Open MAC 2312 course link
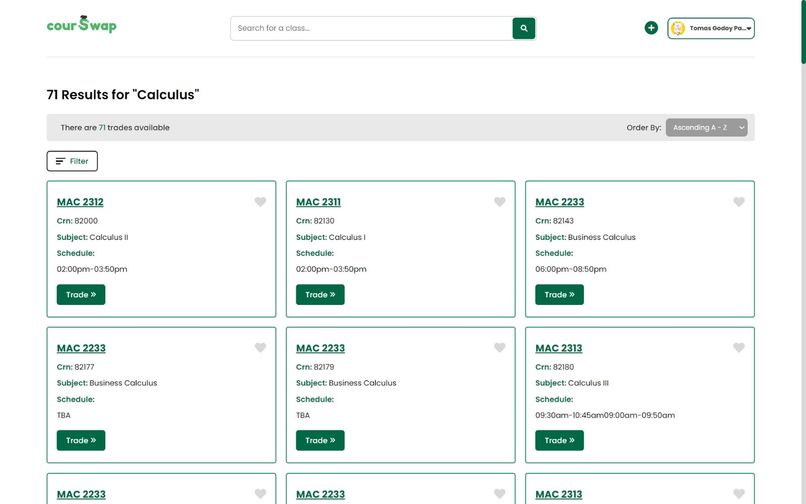Viewport: 806px width, 504px height. pos(80,202)
